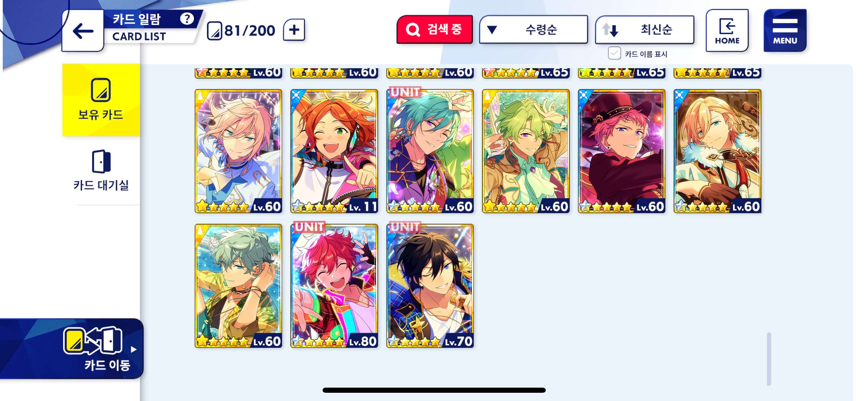This screenshot has height=401, width=868.
Task: Go to the HOME screen
Action: [x=727, y=31]
